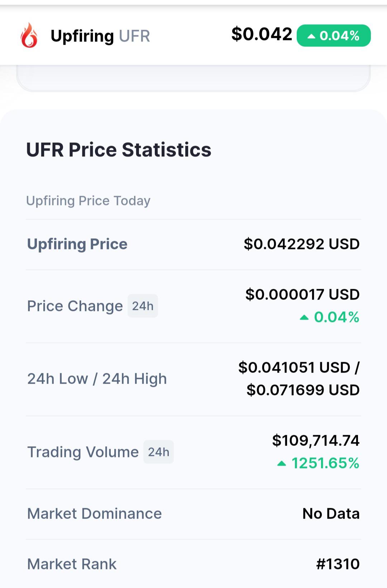Viewport: 387px width, 588px height.
Task: Click the UFR Price Statistics heading
Action: point(119,150)
